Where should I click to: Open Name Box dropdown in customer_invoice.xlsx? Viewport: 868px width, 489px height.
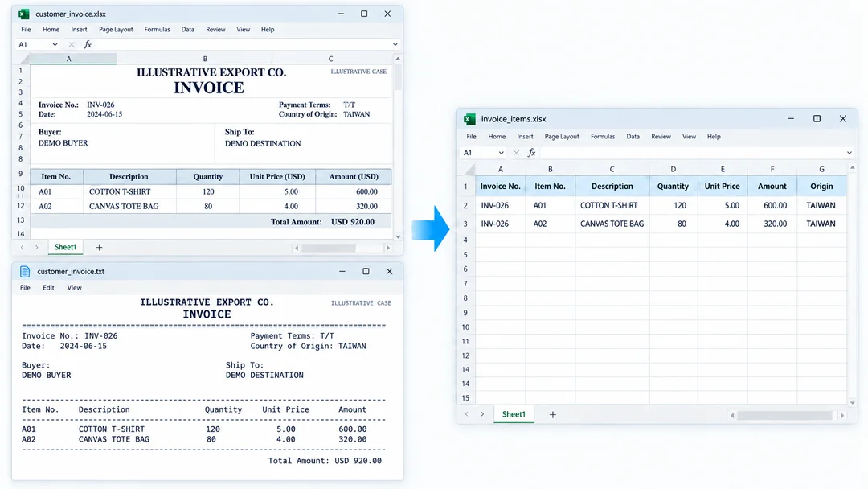(x=55, y=44)
